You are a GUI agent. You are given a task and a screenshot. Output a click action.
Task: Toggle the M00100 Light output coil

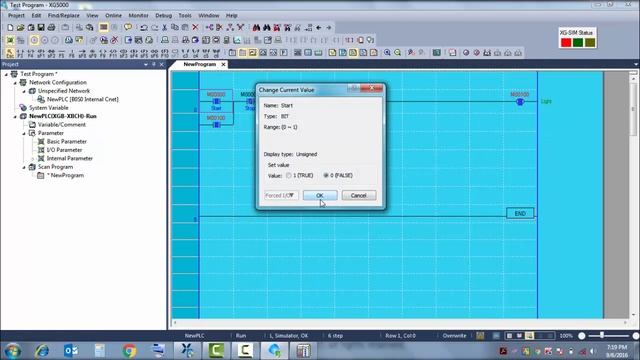click(x=520, y=102)
